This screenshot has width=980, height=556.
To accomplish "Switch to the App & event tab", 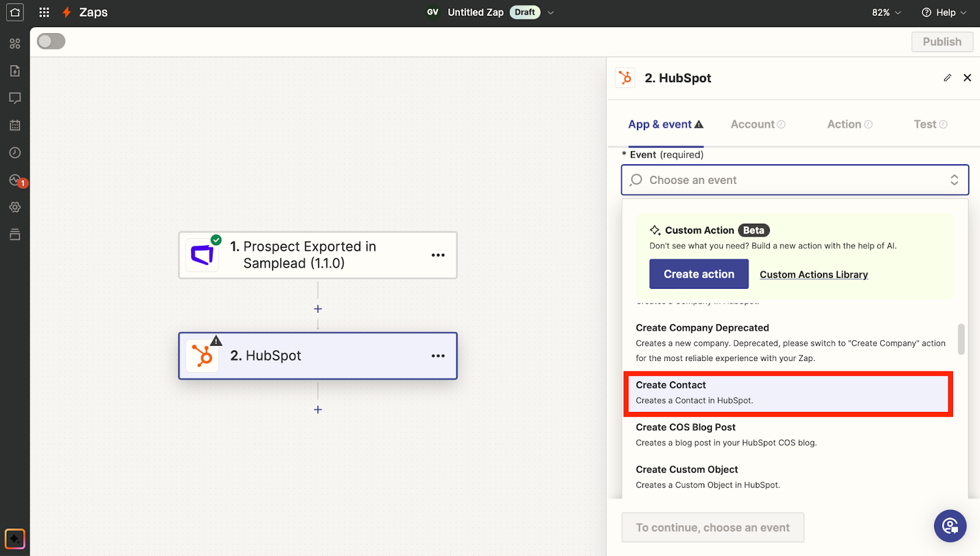I will [x=666, y=124].
